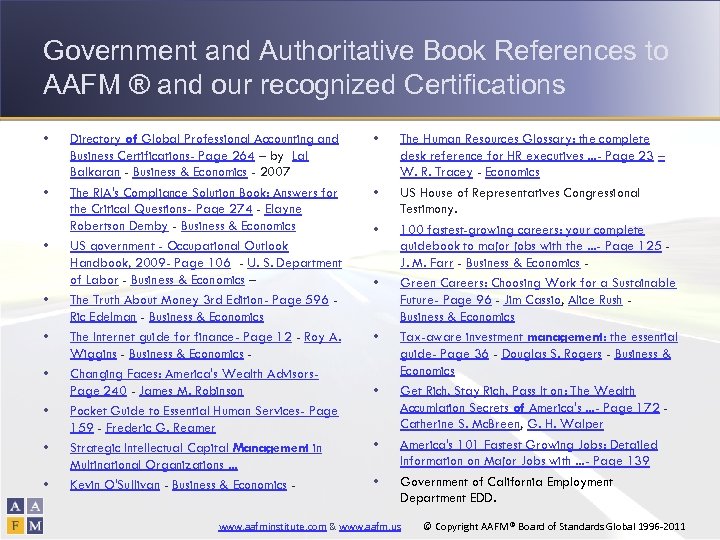This screenshot has height=540, width=720.
Task: Click Jim Cassio author link
Action: tap(533, 300)
